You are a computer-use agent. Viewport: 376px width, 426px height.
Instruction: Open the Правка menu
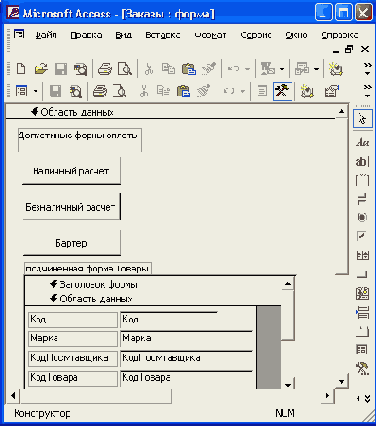[x=86, y=35]
